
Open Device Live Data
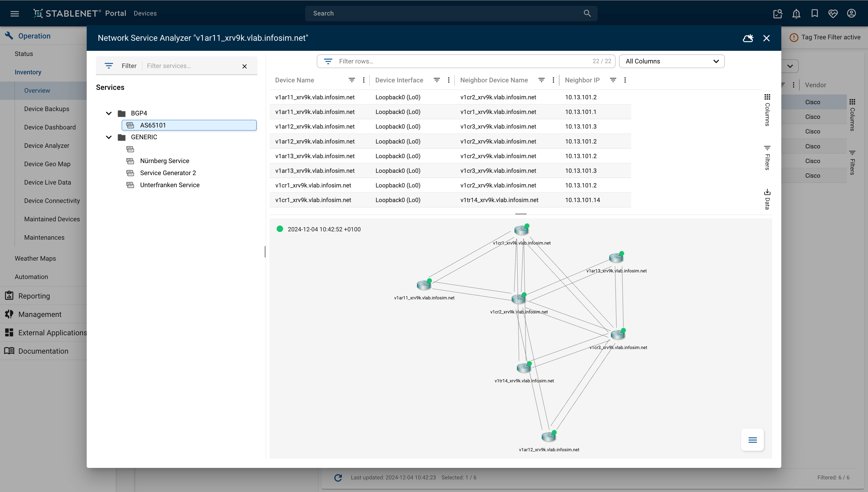click(48, 183)
